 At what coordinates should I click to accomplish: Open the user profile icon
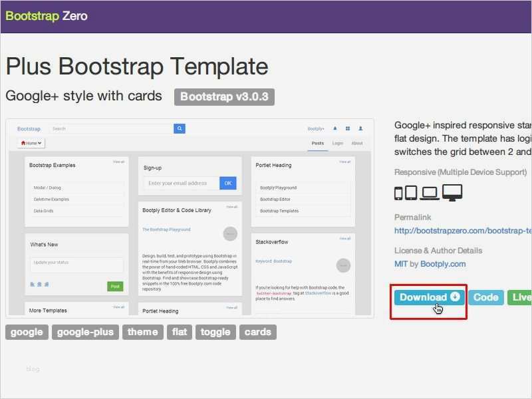point(360,128)
